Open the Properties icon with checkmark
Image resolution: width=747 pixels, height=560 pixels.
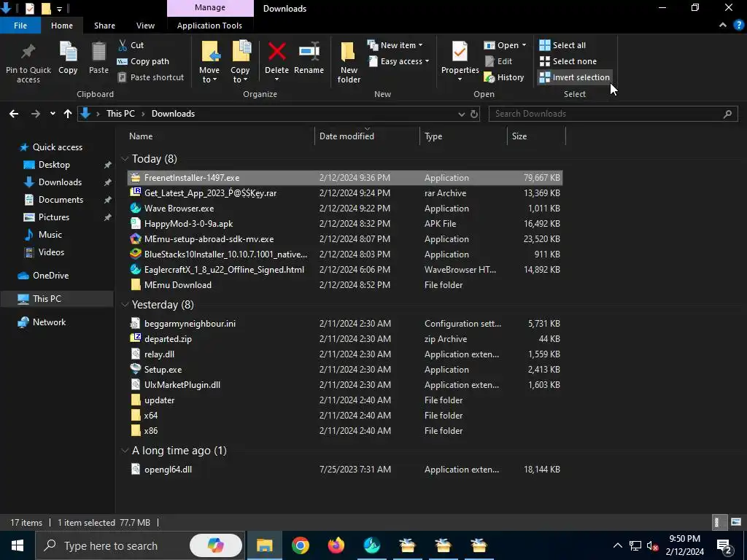coord(460,52)
